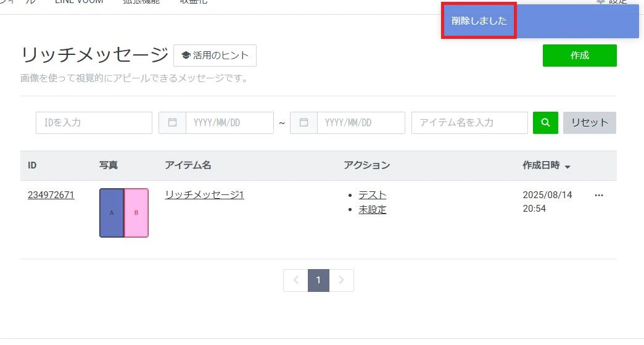Image resolution: width=644 pixels, height=345 pixels.
Task: Open the リッチメッセージ1 item link
Action: (x=205, y=194)
